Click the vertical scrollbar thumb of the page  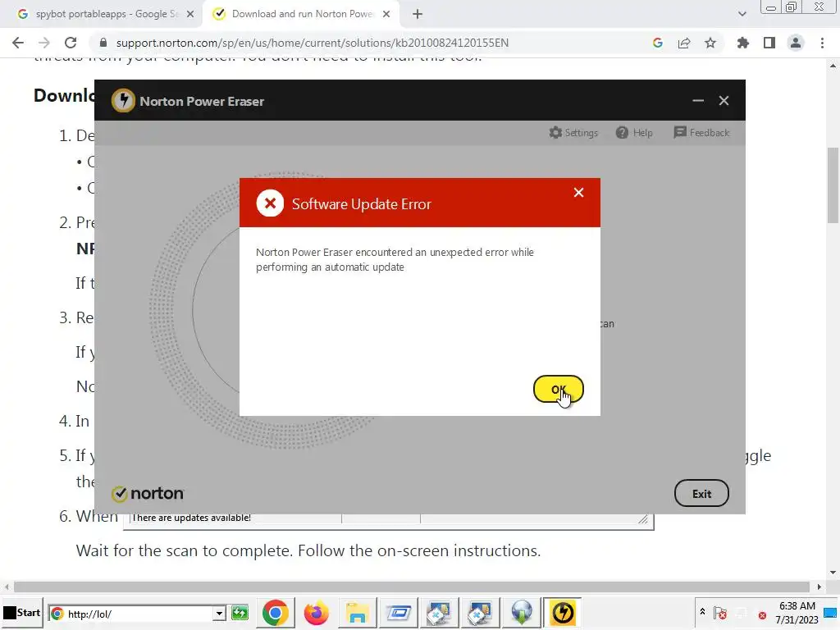[833, 185]
